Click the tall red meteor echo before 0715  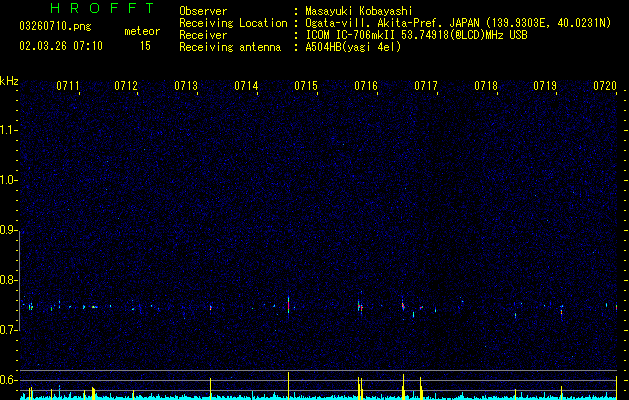tap(288, 306)
